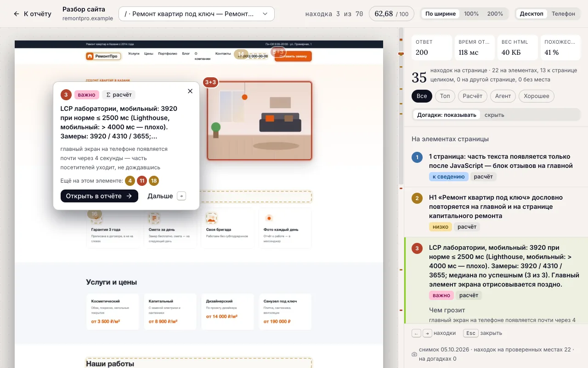Click the Esc close key button

click(x=470, y=333)
